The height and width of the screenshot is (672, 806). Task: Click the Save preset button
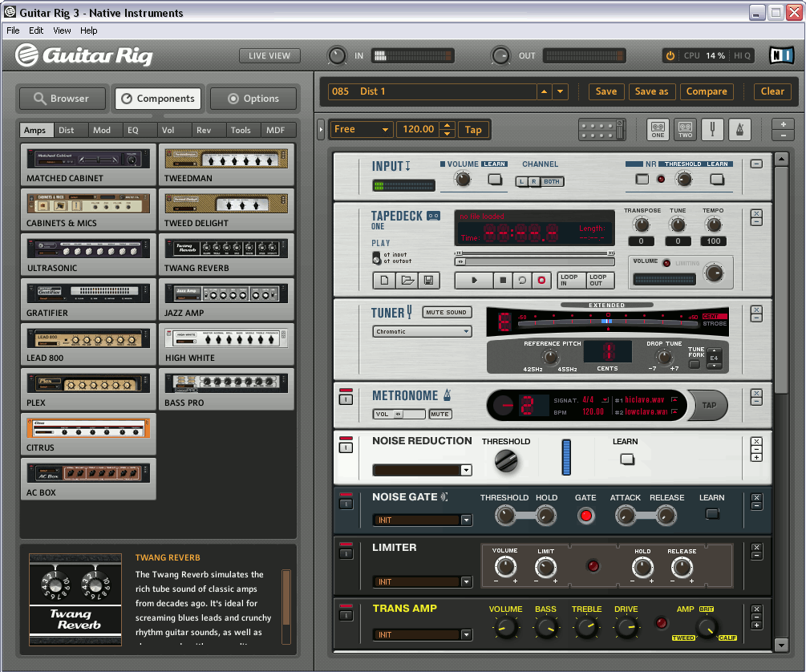point(606,91)
